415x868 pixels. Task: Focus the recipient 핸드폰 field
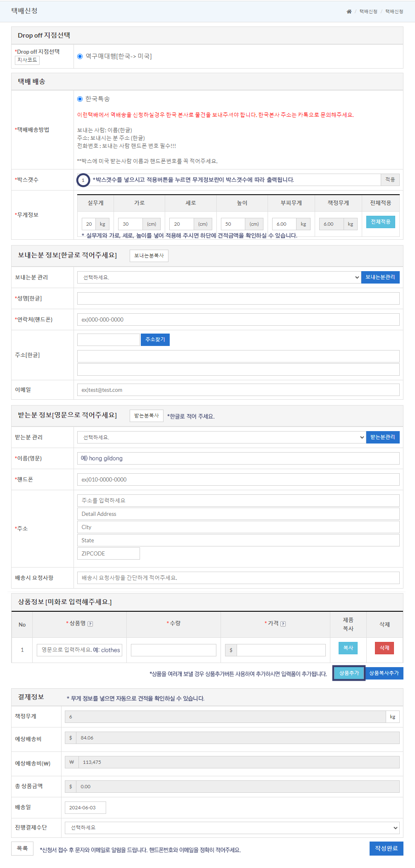click(238, 479)
